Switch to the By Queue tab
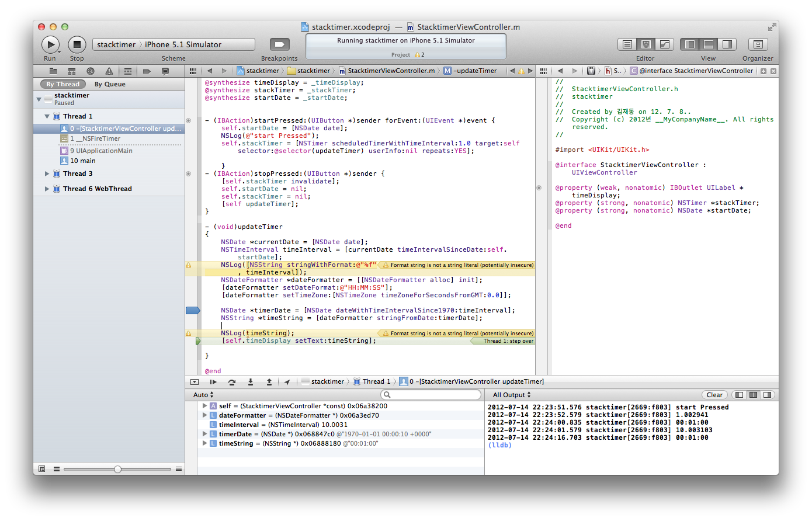Viewport: 812px width, 521px height. coord(110,84)
